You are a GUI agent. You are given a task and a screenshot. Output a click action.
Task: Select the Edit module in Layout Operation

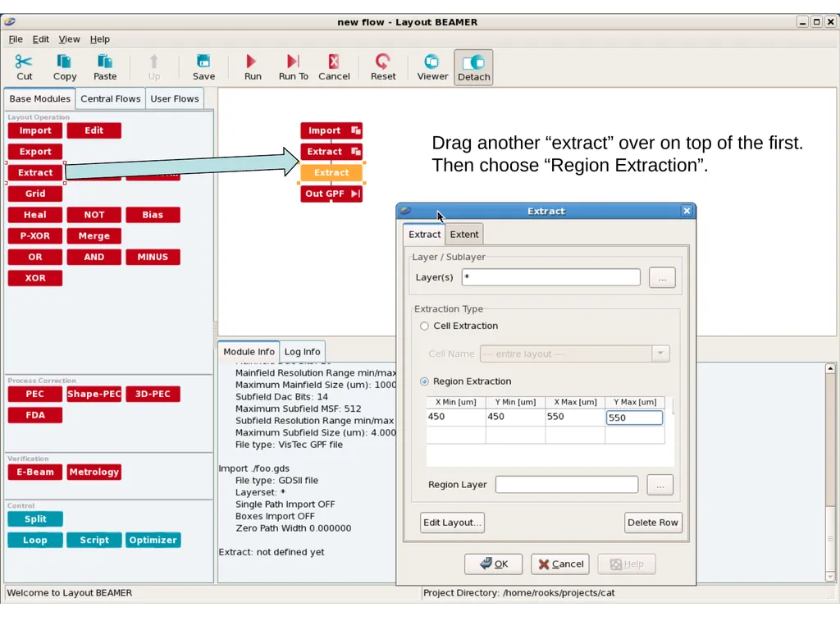pyautogui.click(x=94, y=130)
